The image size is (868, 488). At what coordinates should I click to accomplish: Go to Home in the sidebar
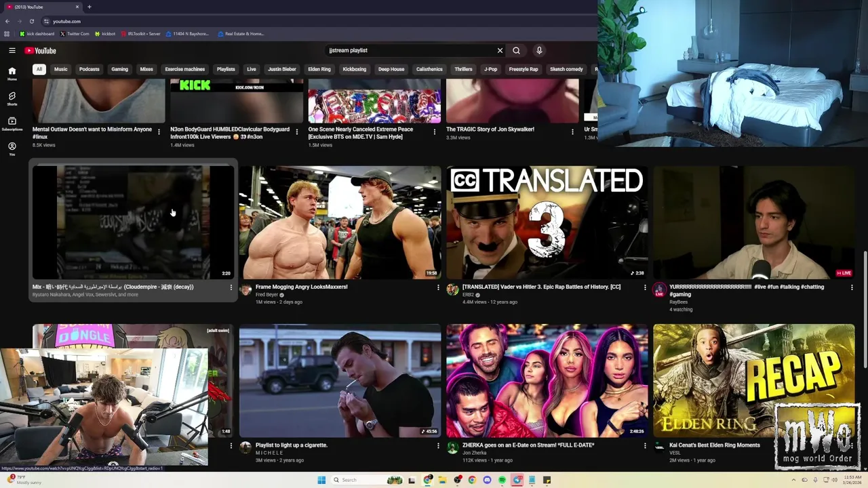(x=12, y=73)
